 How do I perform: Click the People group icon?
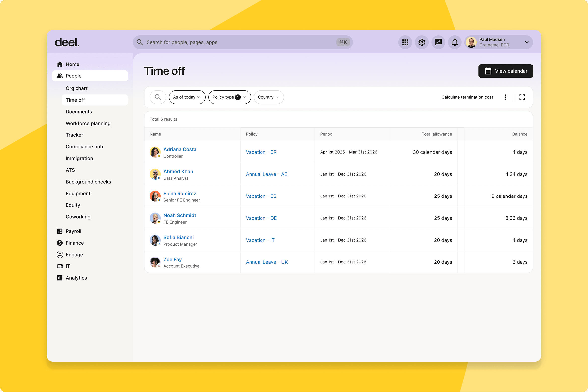(x=60, y=76)
